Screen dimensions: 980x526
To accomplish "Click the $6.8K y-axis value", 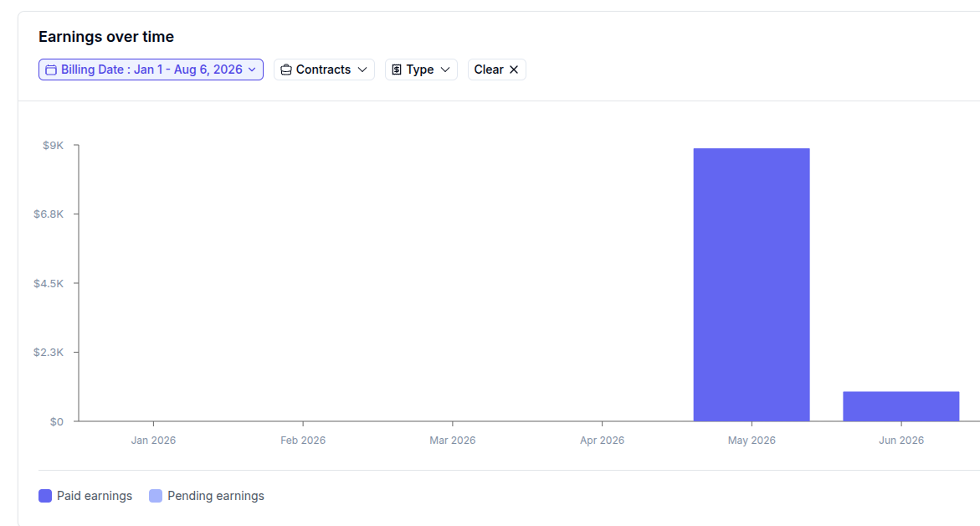I will click(x=49, y=214).
